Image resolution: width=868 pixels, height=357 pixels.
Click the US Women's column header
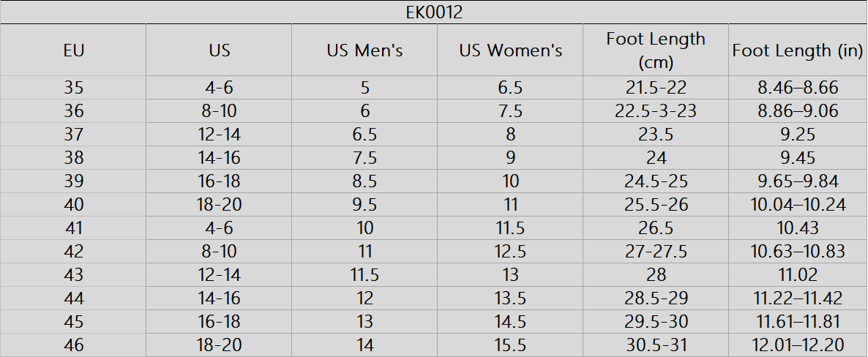[x=510, y=50]
